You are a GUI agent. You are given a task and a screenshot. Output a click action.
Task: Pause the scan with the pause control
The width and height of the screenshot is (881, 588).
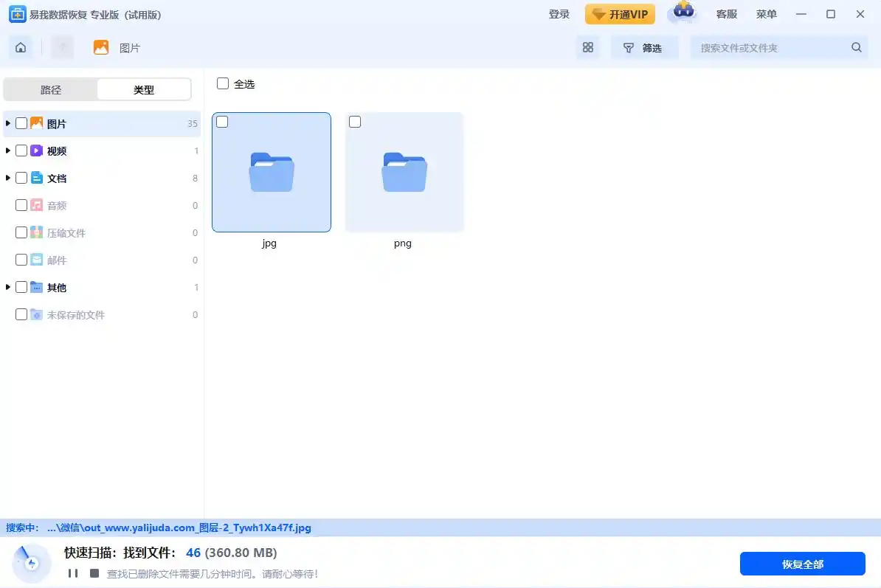click(x=72, y=572)
